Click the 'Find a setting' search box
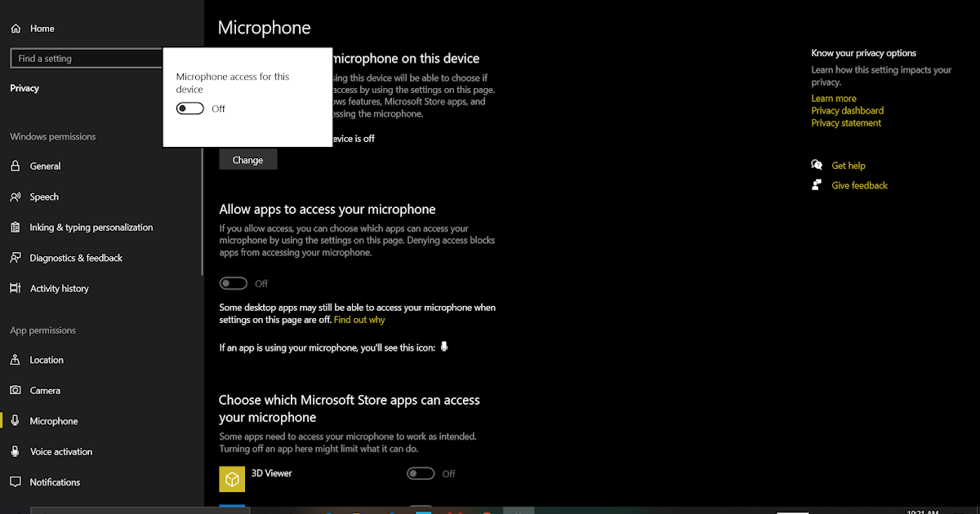Viewport: 980px width, 514px height. [86, 57]
